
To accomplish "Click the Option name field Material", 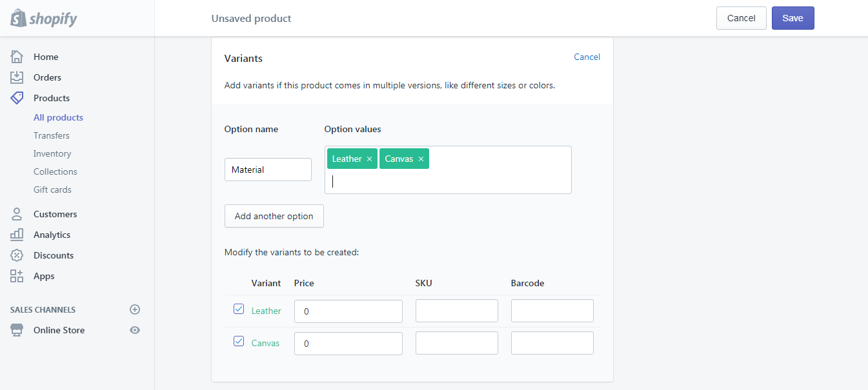I will (x=268, y=170).
